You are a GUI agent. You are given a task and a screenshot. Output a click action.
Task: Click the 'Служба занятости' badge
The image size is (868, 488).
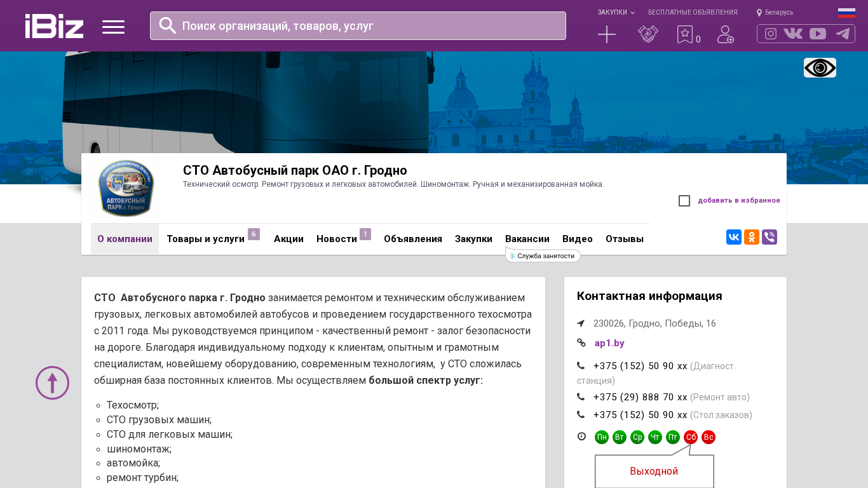tap(543, 255)
